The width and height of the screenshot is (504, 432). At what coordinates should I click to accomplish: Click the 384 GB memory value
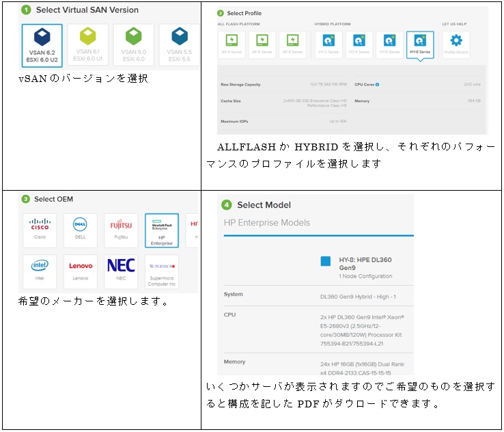point(474,100)
